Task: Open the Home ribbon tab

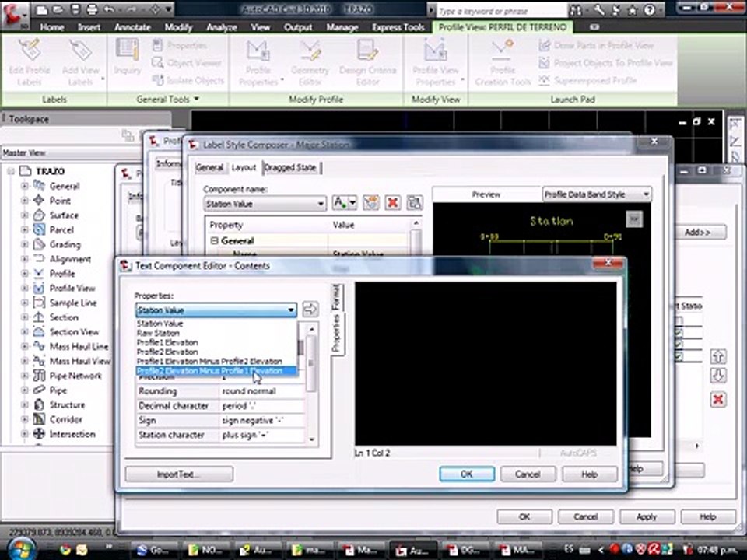Action: pyautogui.click(x=52, y=27)
